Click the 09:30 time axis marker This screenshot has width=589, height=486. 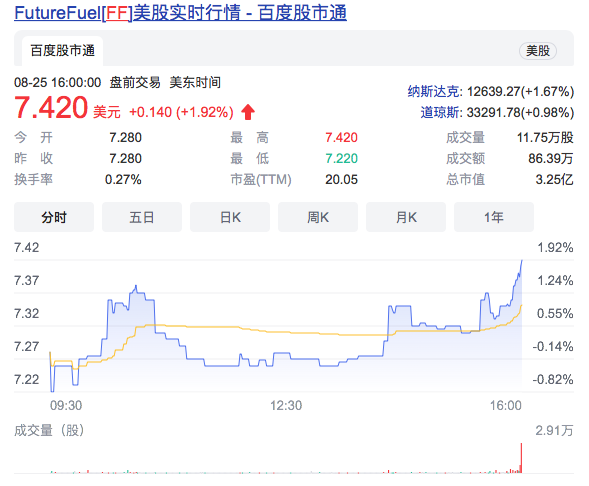(66, 406)
